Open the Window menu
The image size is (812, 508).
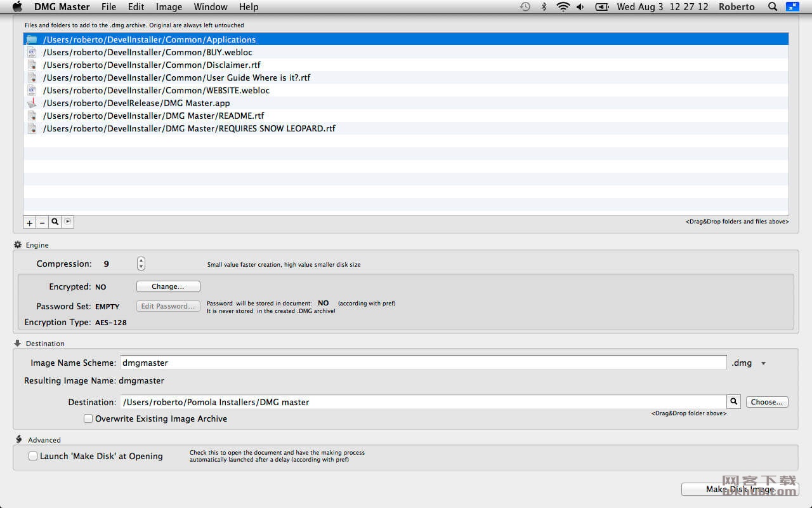(211, 7)
